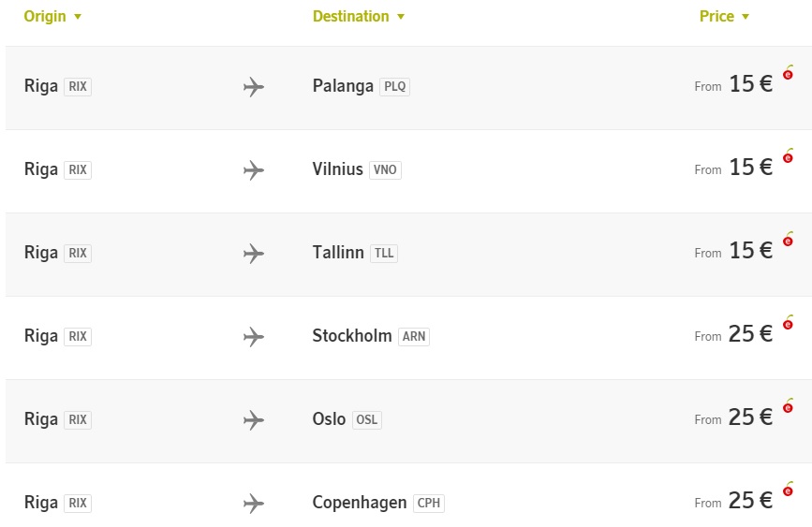Click the RIX badge in Palanga row
The height and width of the screenshot is (527, 812).
(78, 86)
